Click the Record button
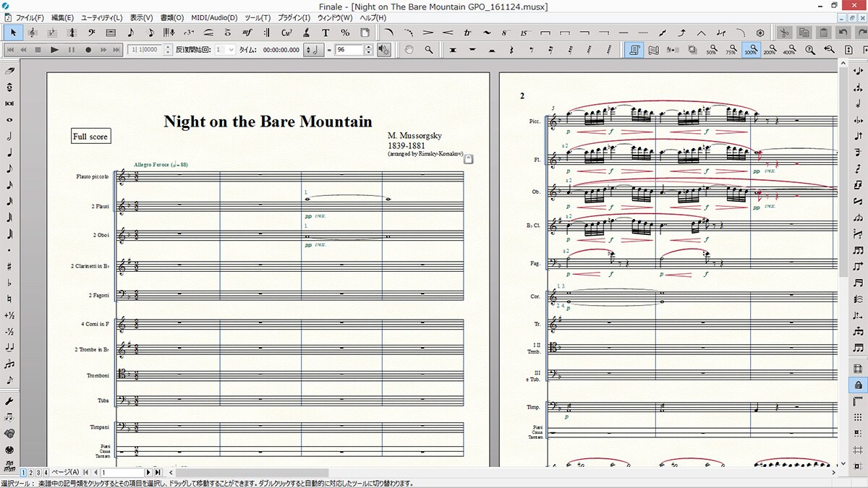 (x=88, y=50)
